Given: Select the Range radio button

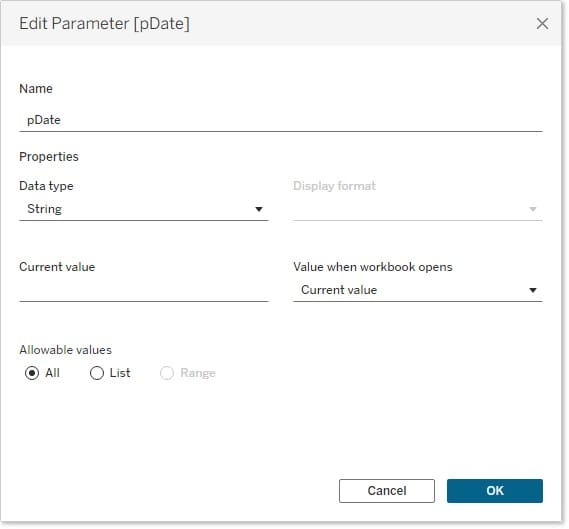Looking at the screenshot, I should click(167, 373).
